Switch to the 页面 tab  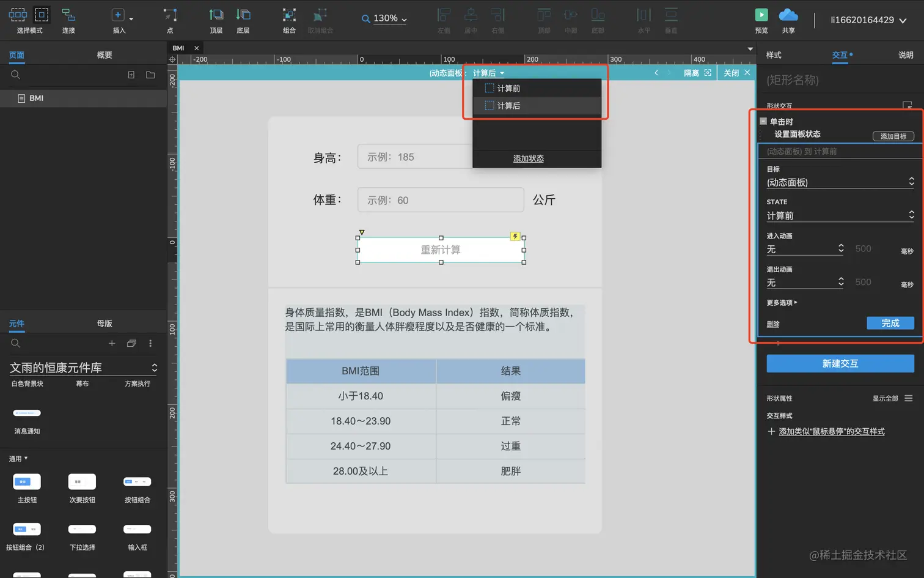click(16, 55)
